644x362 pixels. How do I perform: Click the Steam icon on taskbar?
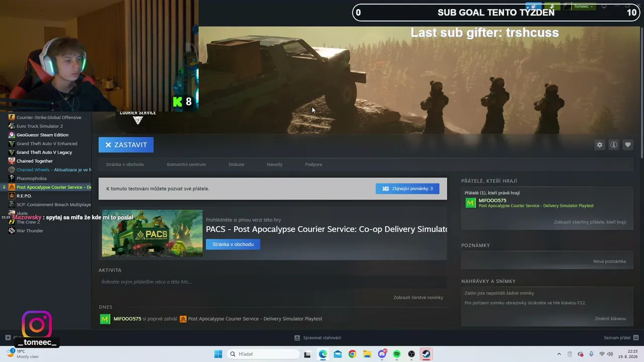[x=426, y=354]
